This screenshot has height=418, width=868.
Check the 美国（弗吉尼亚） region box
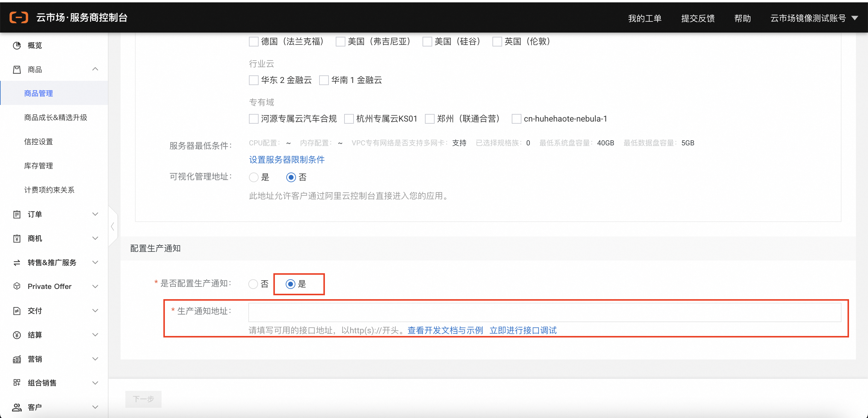point(340,41)
